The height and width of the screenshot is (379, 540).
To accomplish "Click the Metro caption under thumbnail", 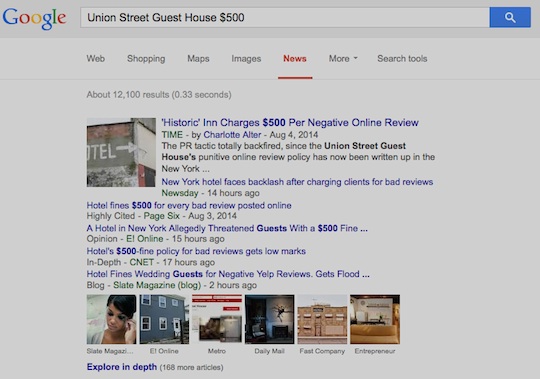I will (217, 351).
